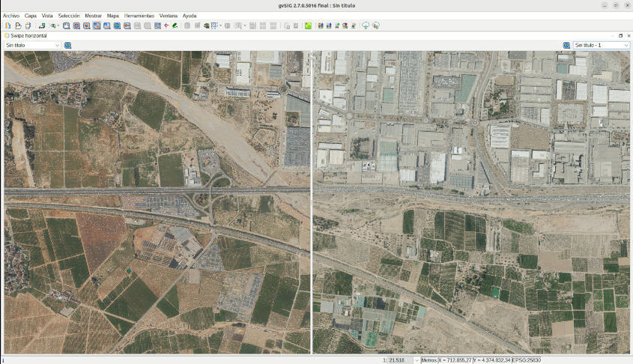Click the open project folder icon
The width and height of the screenshot is (633, 364).
point(18,25)
